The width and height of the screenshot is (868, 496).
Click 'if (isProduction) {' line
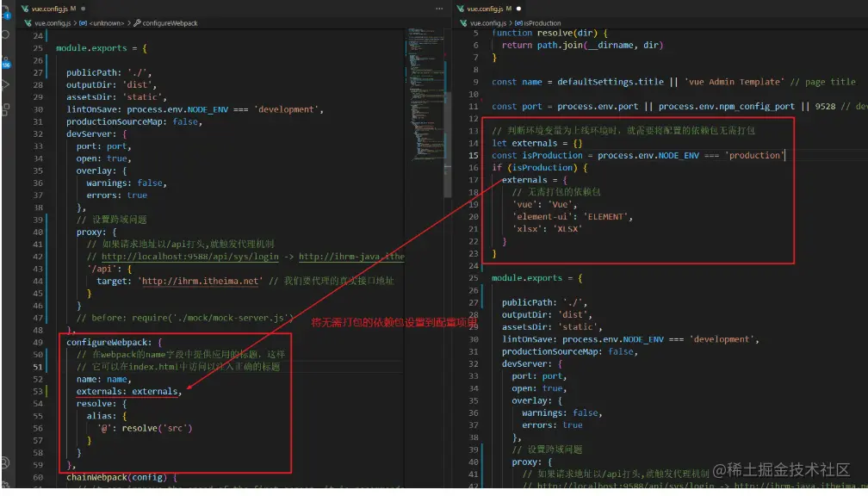tap(540, 167)
